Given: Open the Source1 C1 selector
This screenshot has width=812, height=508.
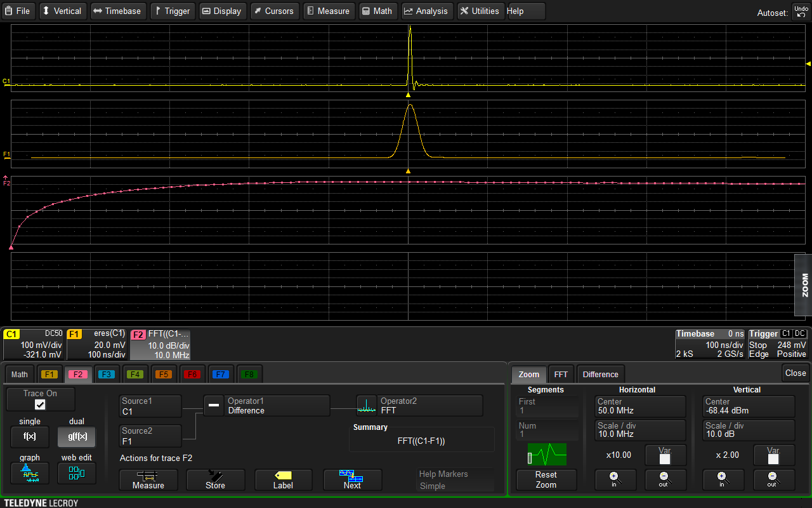Looking at the screenshot, I should [x=150, y=406].
